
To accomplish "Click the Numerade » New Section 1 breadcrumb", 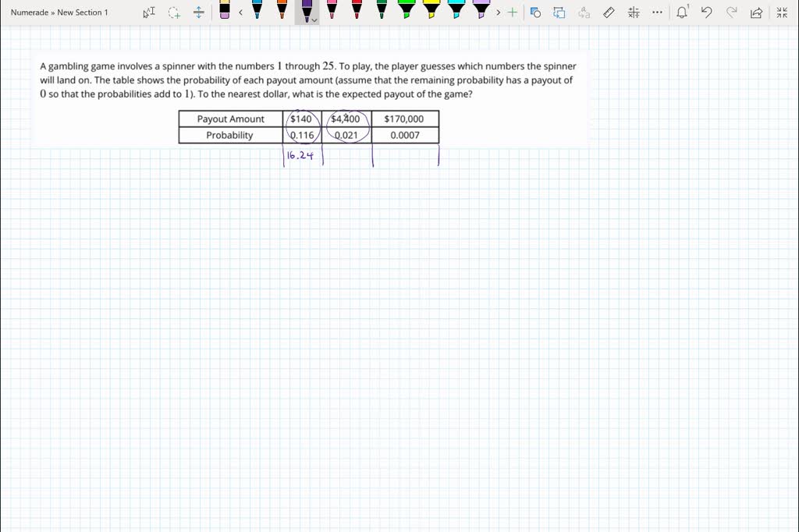I will (59, 12).
